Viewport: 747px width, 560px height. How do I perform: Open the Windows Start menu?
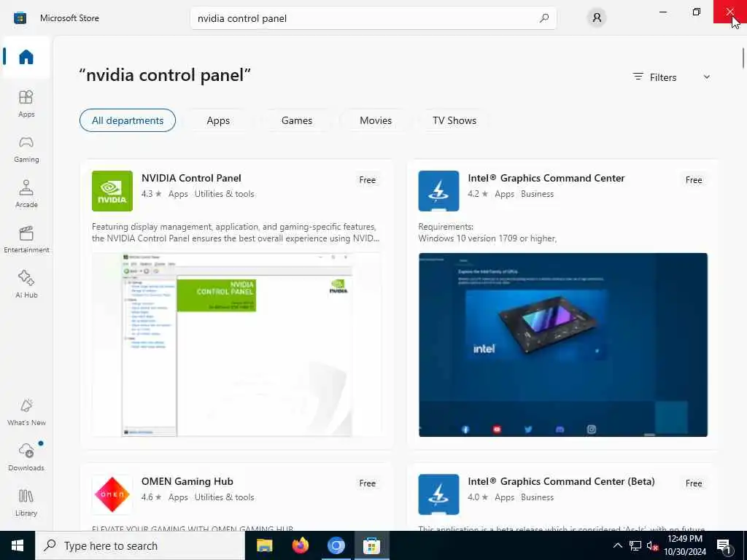pyautogui.click(x=18, y=545)
